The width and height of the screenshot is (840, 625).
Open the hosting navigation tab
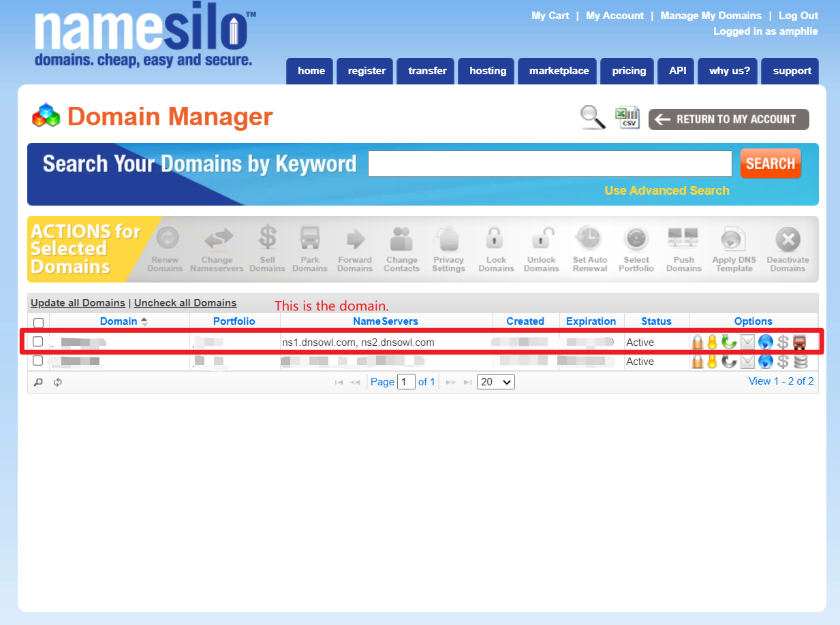pos(488,71)
